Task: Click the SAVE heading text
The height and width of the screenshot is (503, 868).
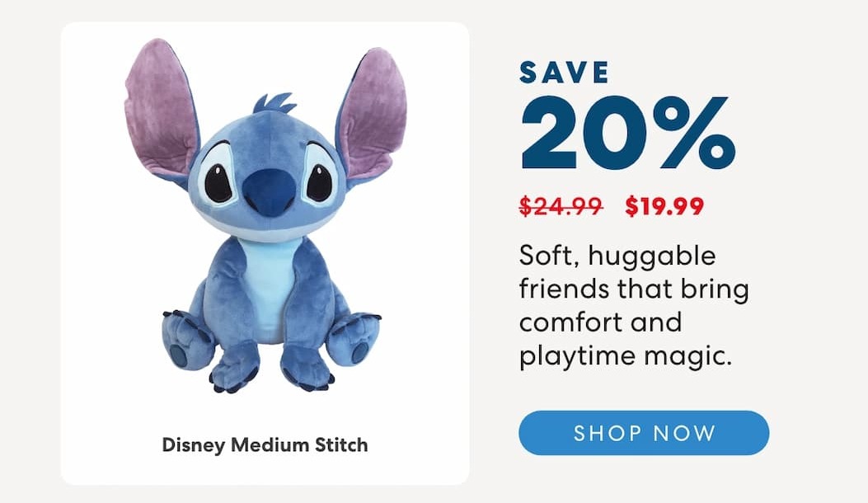Action: tap(564, 73)
